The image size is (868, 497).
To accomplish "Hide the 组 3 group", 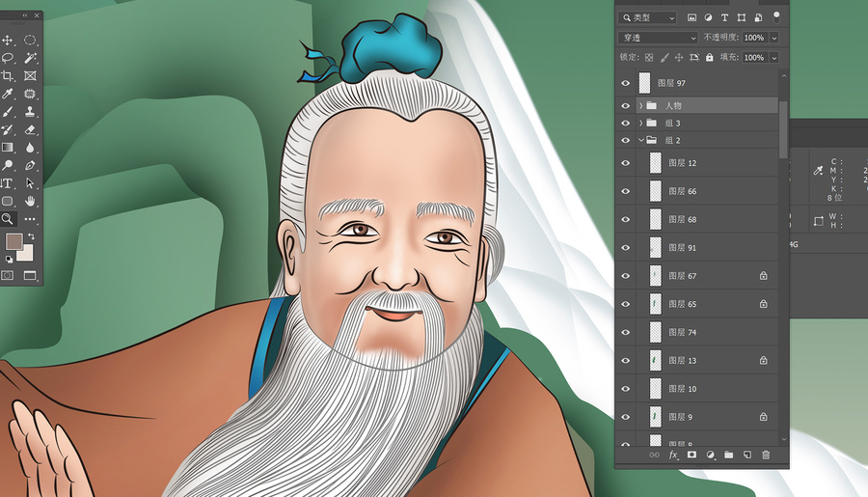I will pos(626,123).
